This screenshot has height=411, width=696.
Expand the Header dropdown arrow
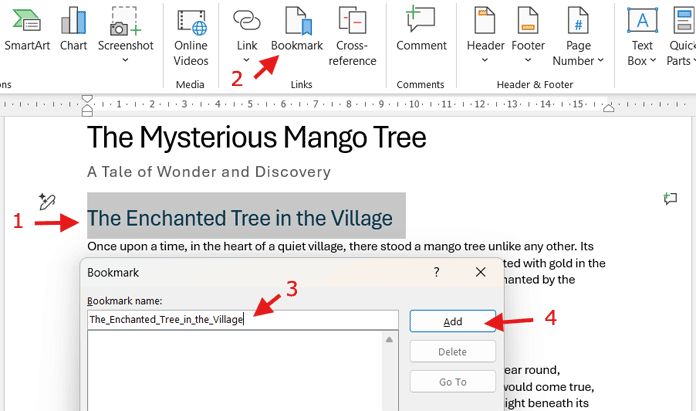click(485, 60)
